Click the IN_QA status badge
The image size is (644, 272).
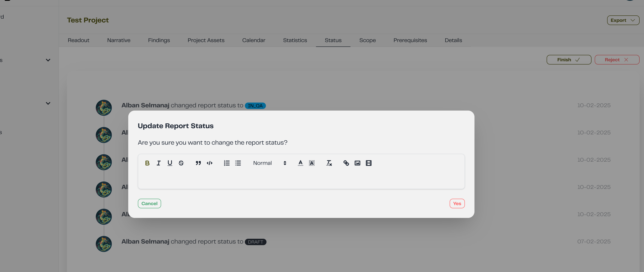click(255, 106)
